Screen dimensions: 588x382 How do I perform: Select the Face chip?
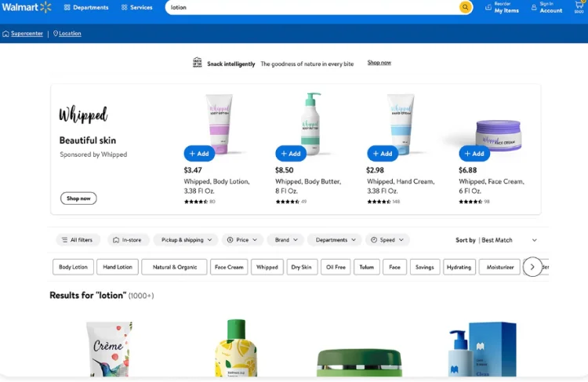394,267
